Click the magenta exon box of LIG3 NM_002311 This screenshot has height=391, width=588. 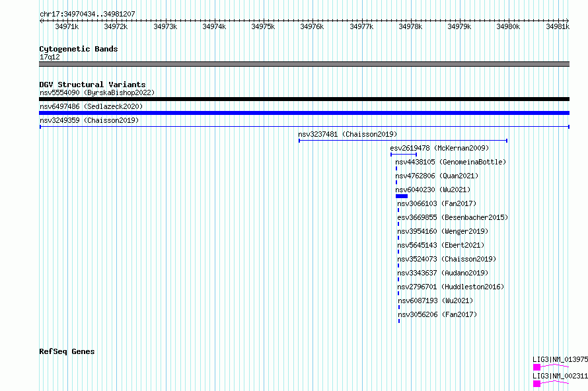(536, 384)
